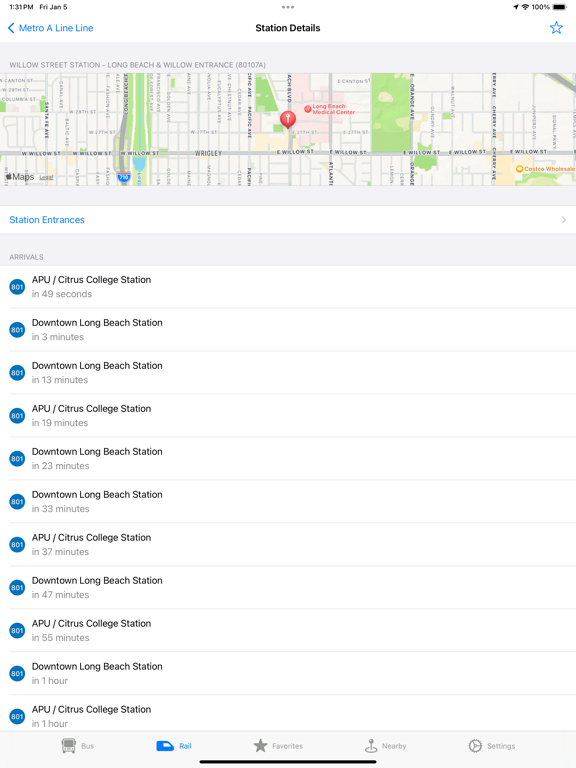Click the I-710 highway shield

coord(123,177)
